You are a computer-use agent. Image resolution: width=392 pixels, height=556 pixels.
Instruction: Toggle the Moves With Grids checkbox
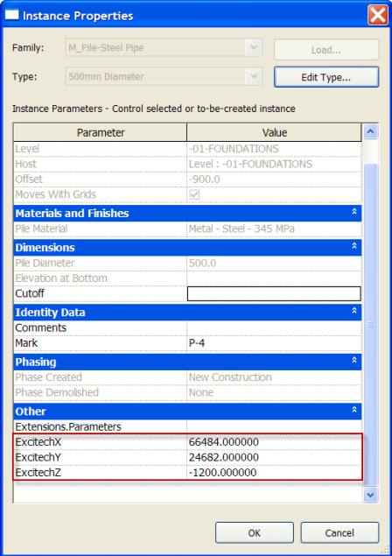(194, 194)
